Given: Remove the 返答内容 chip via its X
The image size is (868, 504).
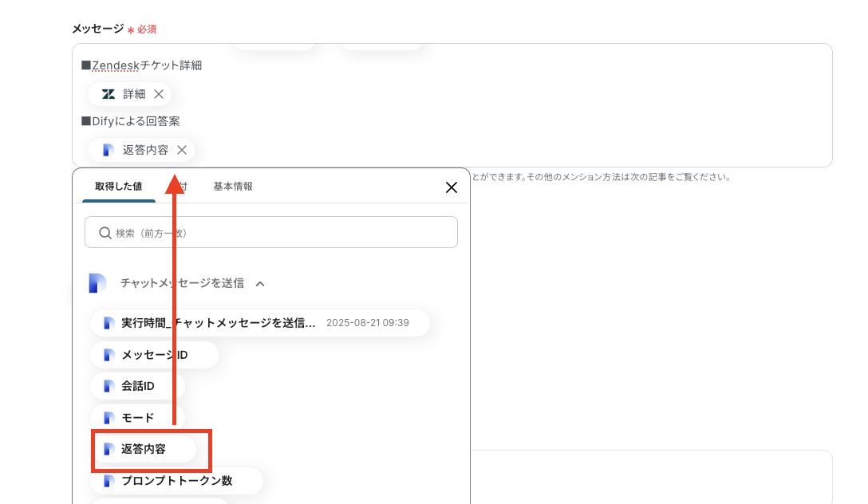Looking at the screenshot, I should click(182, 150).
